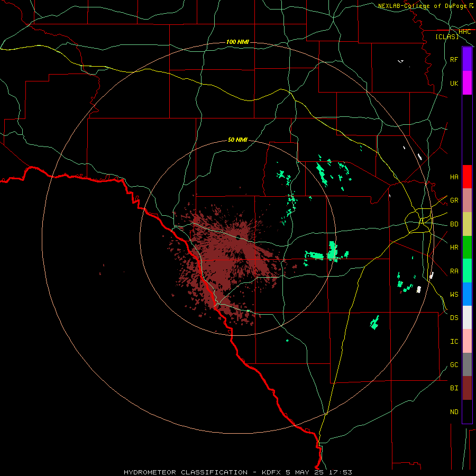Click the 'ND' legend label
The height and width of the screenshot is (476, 476).
tap(454, 412)
